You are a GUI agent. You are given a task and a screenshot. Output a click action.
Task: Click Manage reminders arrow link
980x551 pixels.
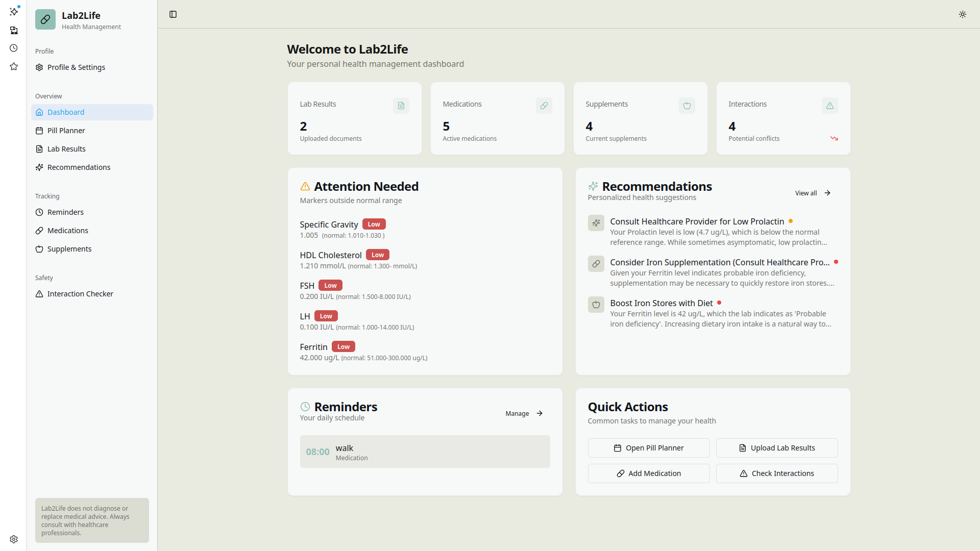(524, 413)
